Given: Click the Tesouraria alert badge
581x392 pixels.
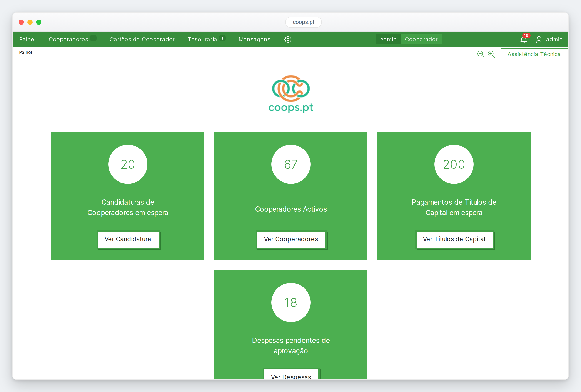Looking at the screenshot, I should click(222, 38).
